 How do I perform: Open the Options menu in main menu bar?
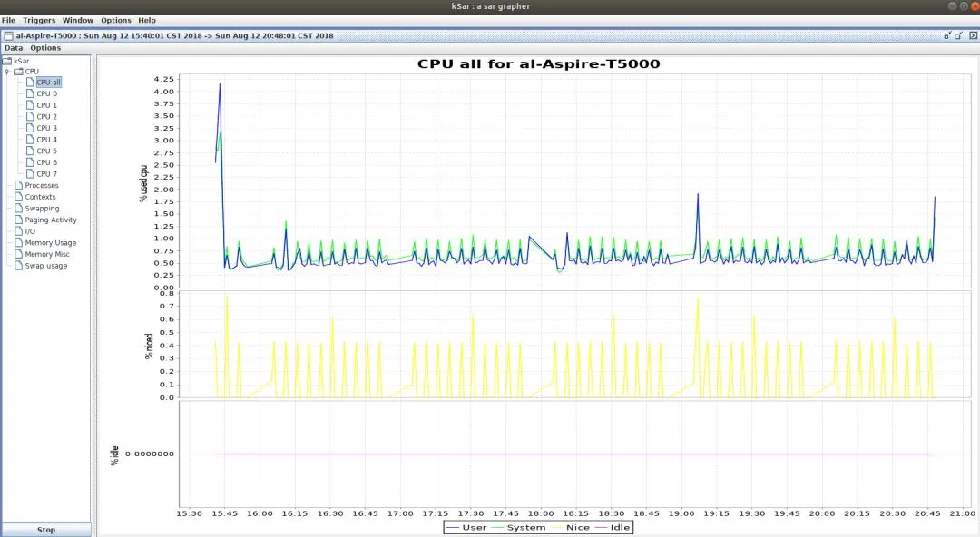tap(116, 20)
